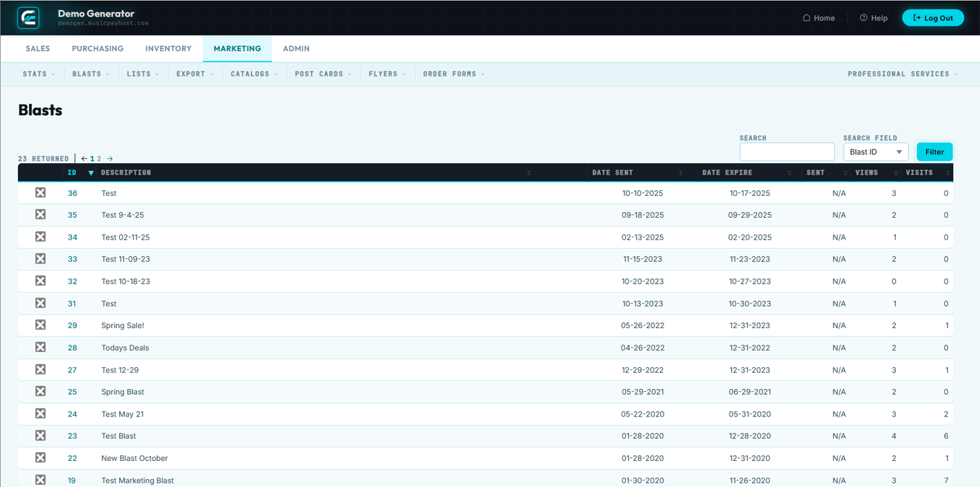
Task: Remove Test May 21 blast X icon
Action: click(41, 414)
